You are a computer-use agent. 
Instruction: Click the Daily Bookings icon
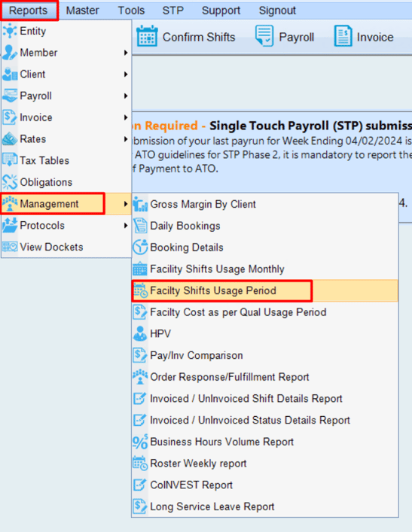pyautogui.click(x=140, y=226)
